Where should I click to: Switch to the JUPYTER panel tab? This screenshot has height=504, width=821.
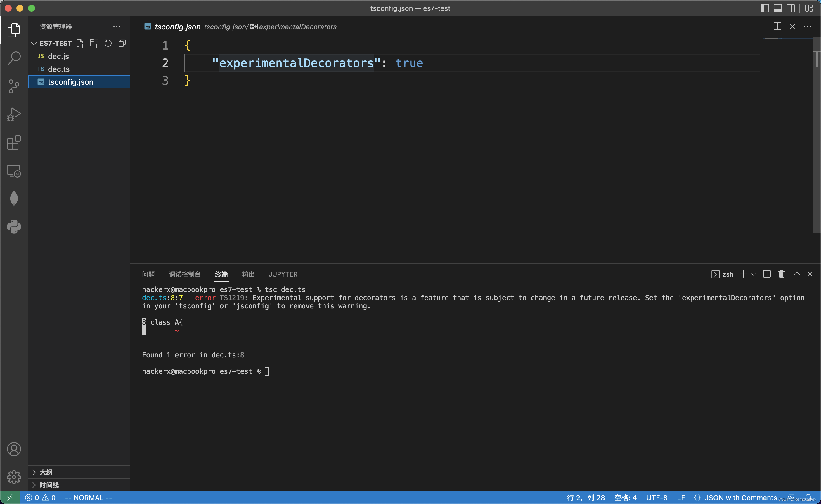(283, 274)
